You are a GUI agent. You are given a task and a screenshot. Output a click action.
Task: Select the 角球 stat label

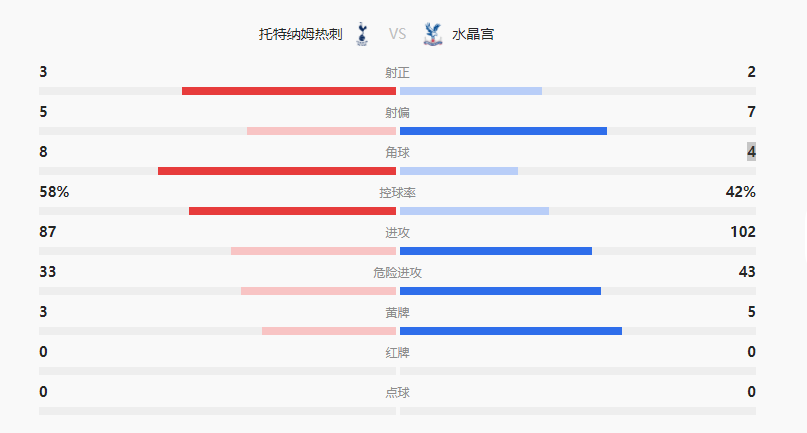(397, 153)
